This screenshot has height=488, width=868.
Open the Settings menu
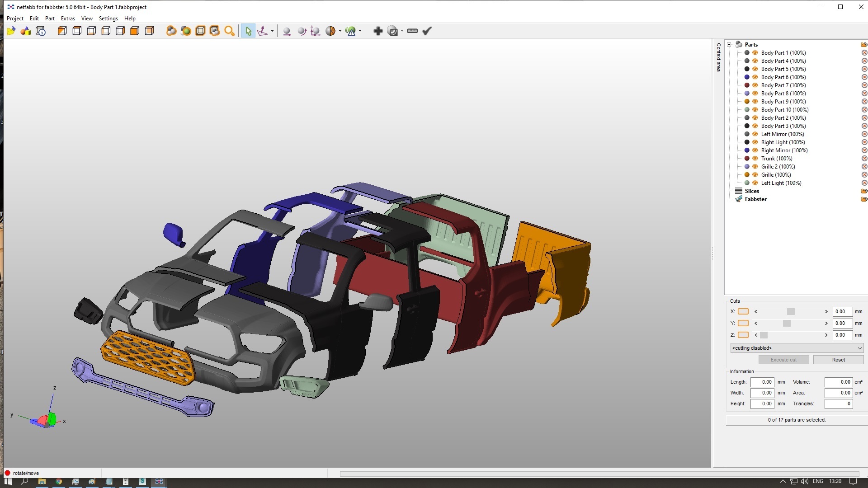tap(108, 19)
